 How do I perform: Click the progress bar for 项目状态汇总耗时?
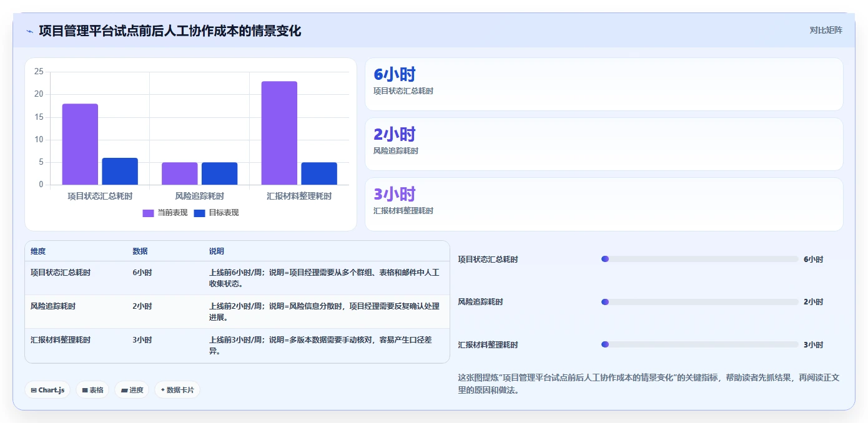click(699, 259)
